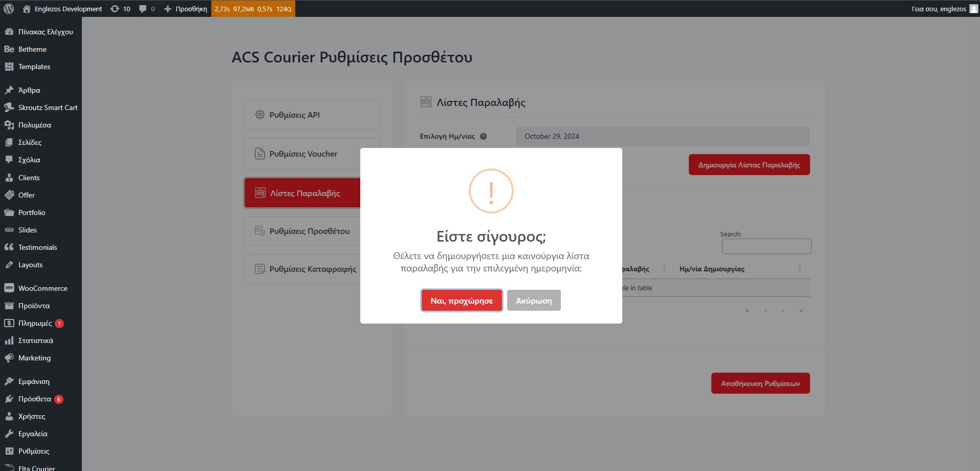Click the Προϊόντα products icon
The height and width of the screenshot is (471, 980).
[9, 306]
